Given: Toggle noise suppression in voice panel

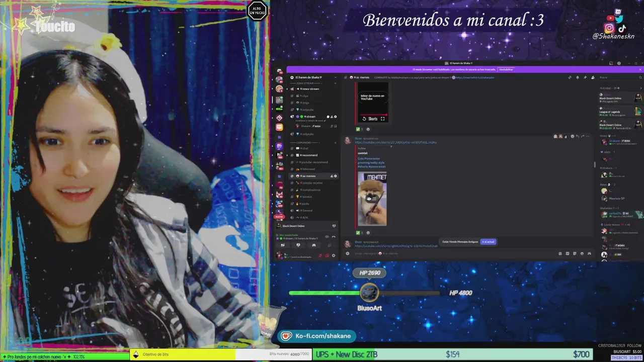Looking at the screenshot, I should point(327,237).
